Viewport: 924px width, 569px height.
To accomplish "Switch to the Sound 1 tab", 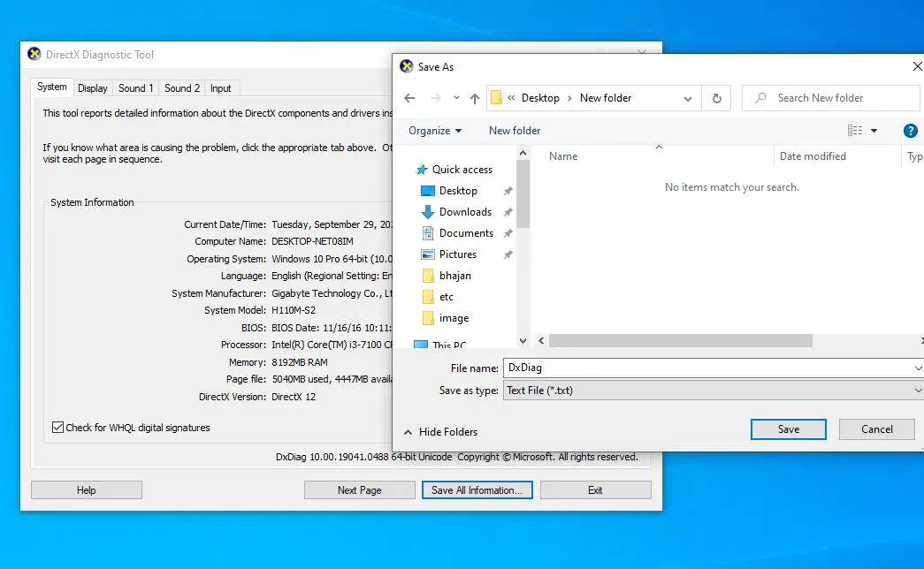I will point(136,88).
